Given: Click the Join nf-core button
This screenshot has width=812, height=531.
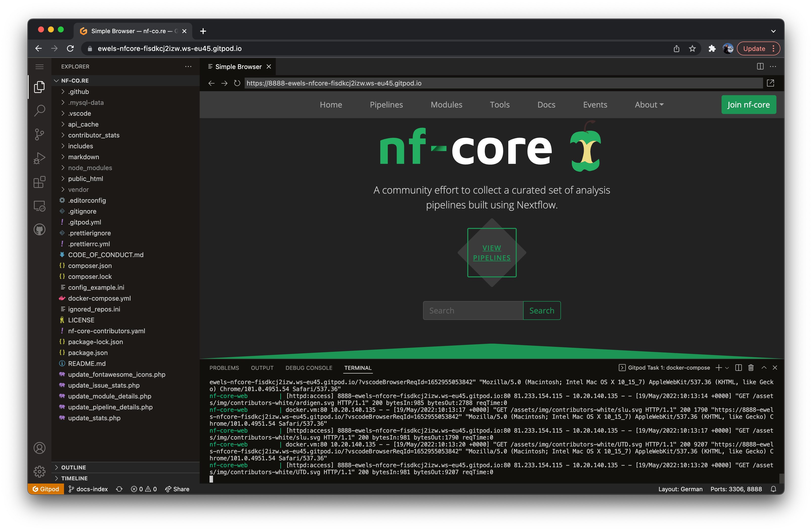Looking at the screenshot, I should pos(748,105).
